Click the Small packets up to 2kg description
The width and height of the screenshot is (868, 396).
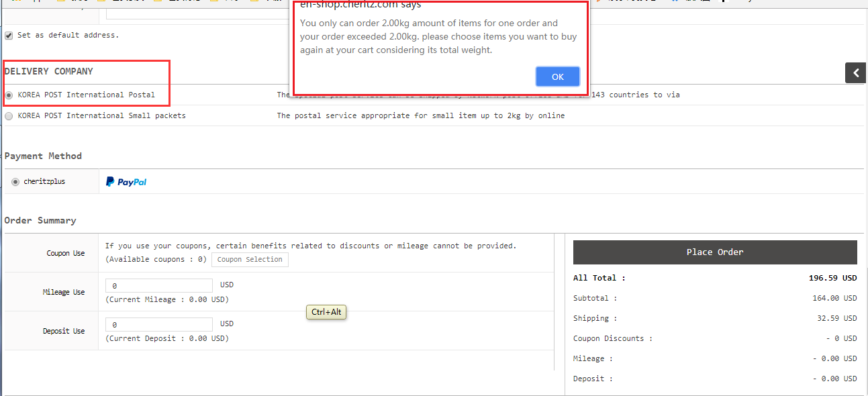(421, 116)
